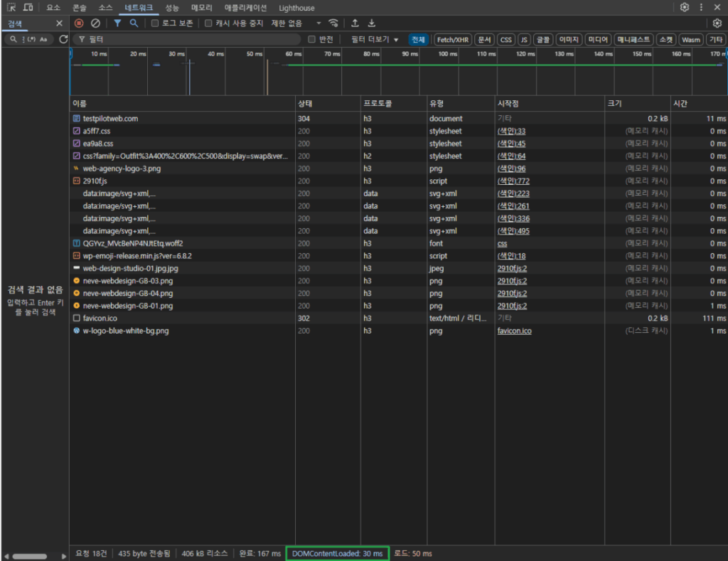Screen dimensions: 728x561
Task: Tick the 반전 checkbox
Action: [311, 40]
